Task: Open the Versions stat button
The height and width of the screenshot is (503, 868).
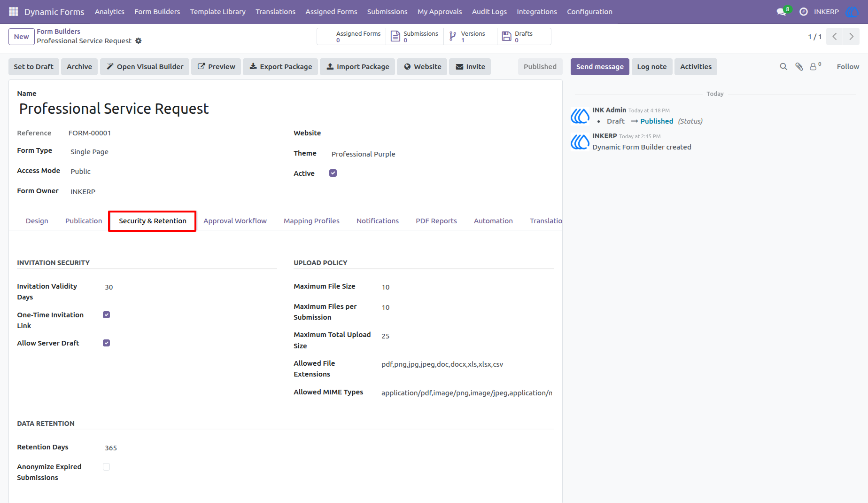Action: [x=470, y=37]
